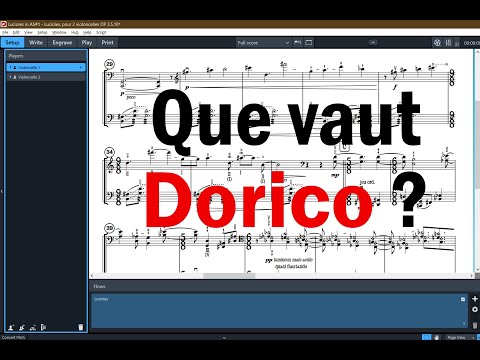Delete flow with trash icon in Flows panel
The height and width of the screenshot is (360, 480).
(475, 325)
